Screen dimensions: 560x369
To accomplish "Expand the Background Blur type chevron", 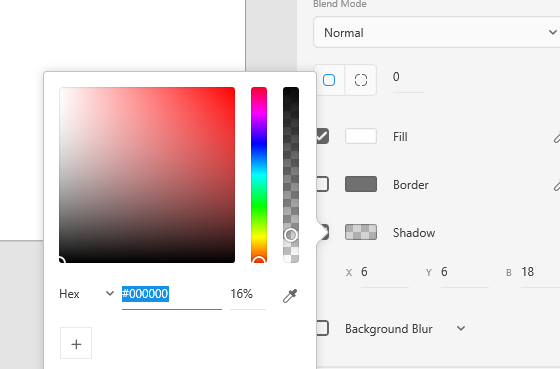I will coord(461,328).
